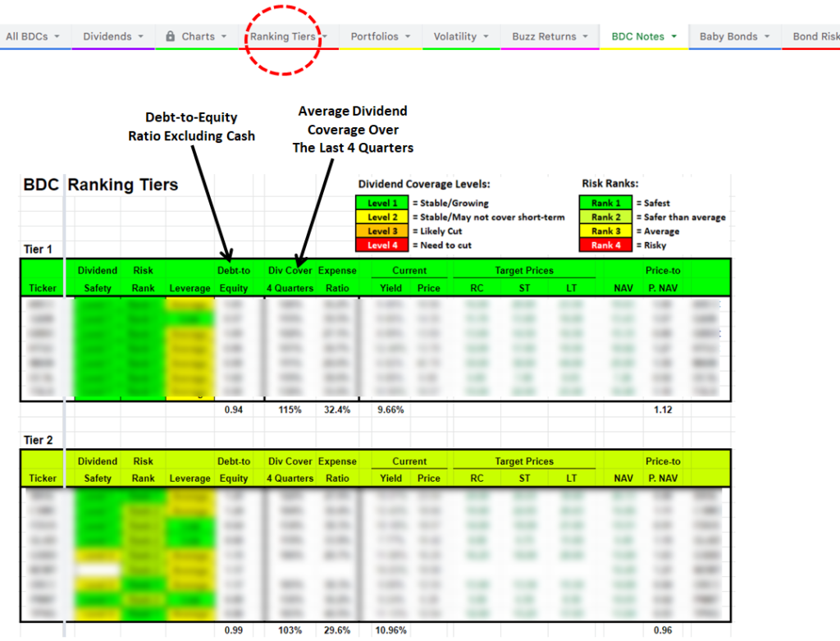Switch to the Ranking Tiers tab

point(283,36)
